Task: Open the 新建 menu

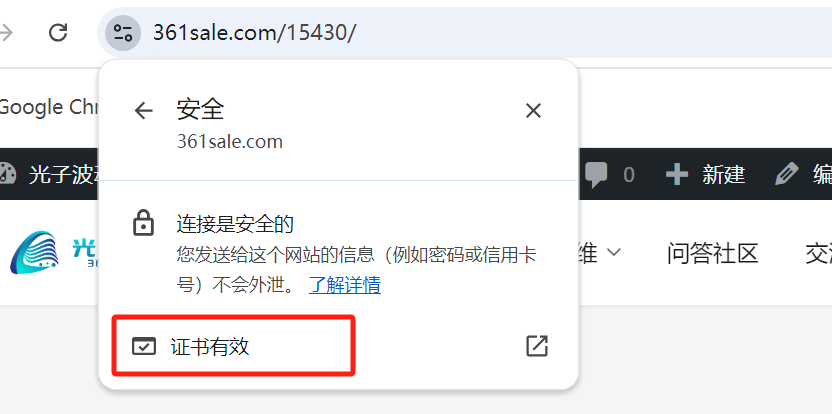Action: (x=706, y=174)
